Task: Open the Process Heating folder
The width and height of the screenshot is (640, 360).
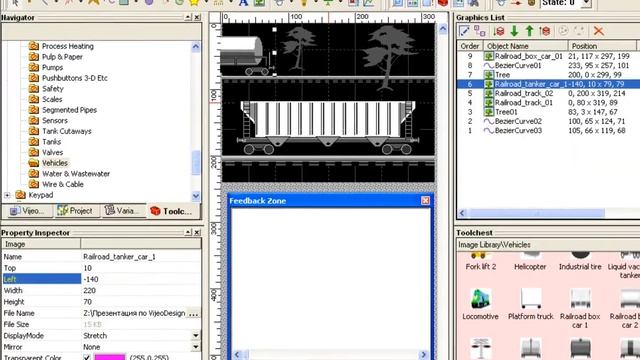Action: point(68,46)
